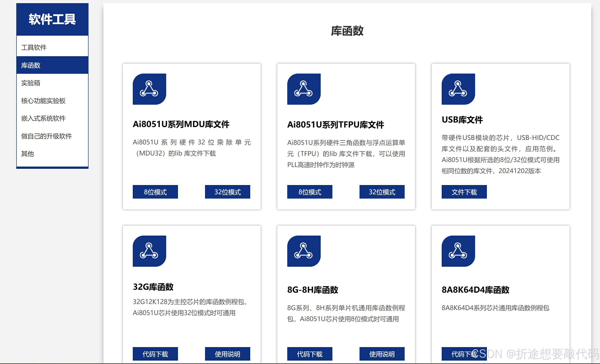Click the 32G库函数 card icon
Viewport: 600px width, 364px height.
pyautogui.click(x=149, y=251)
